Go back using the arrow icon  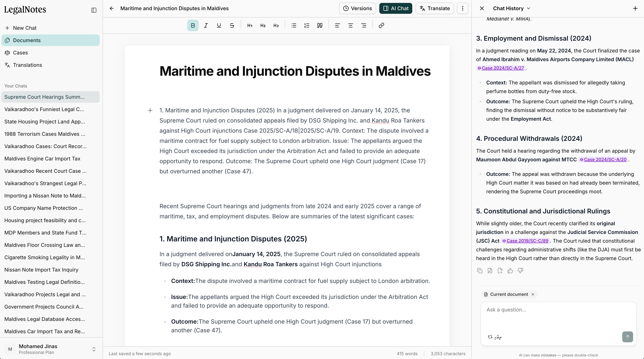[112, 8]
